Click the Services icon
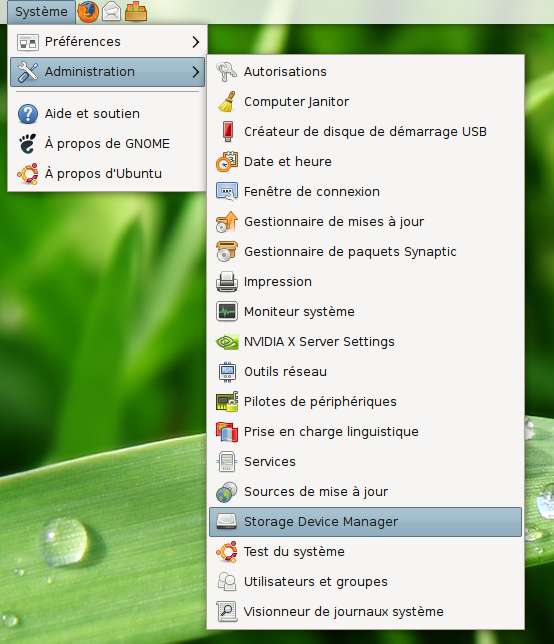The height and width of the screenshot is (644, 554). tap(227, 462)
